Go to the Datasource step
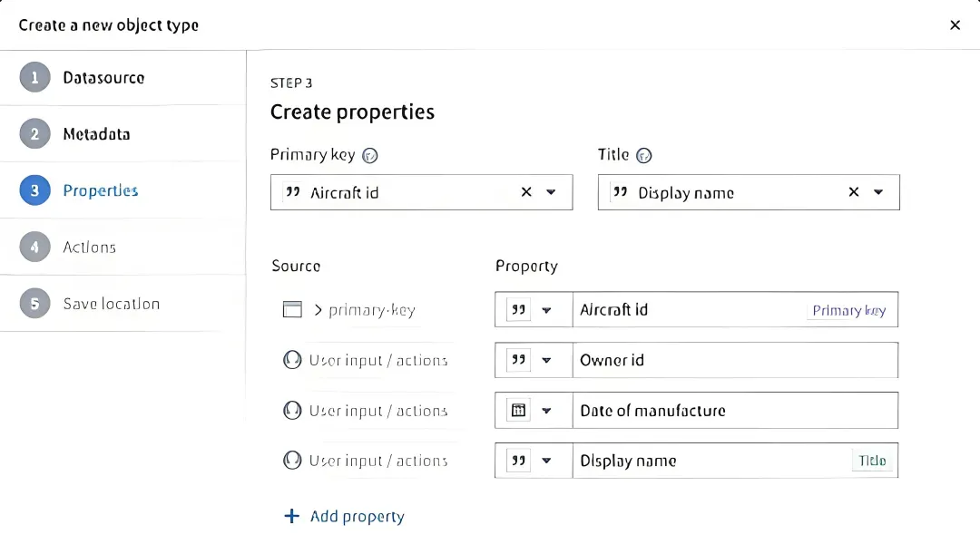Viewport: 980px width, 544px height. tap(103, 78)
